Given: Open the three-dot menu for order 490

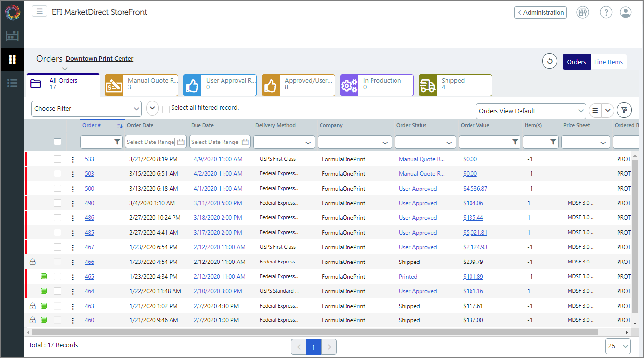Looking at the screenshot, I should click(x=73, y=203).
